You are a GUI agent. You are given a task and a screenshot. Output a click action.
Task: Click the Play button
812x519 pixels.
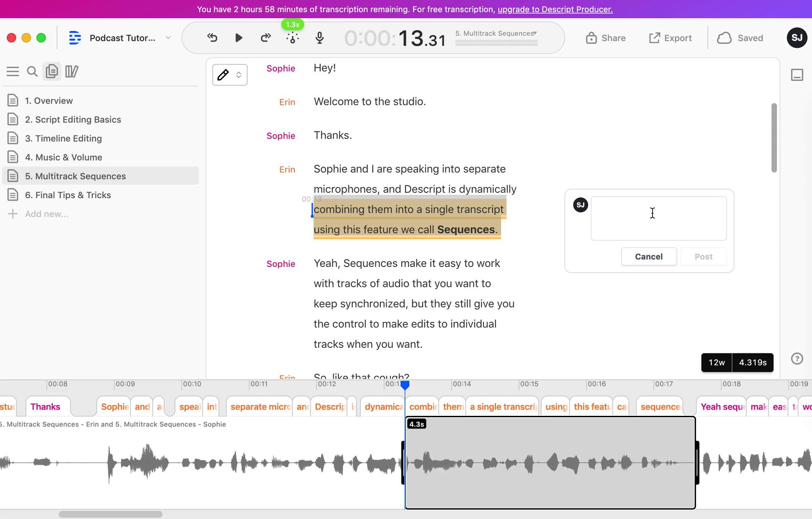(239, 38)
